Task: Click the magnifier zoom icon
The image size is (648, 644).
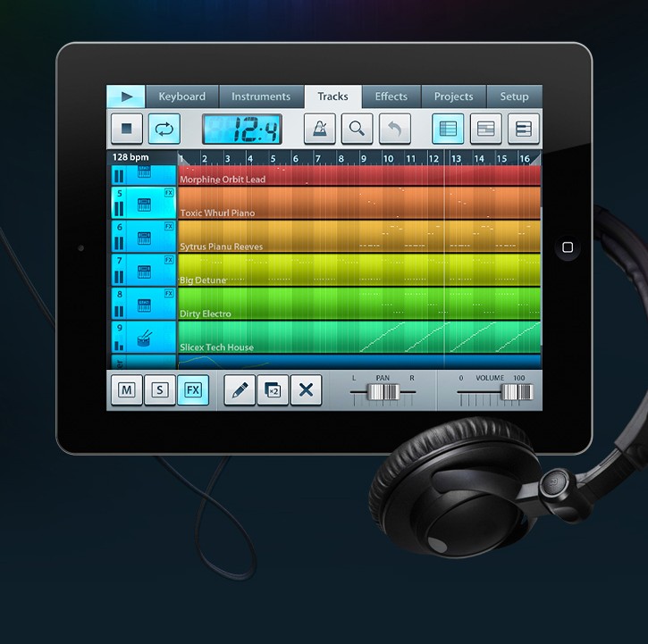Action: point(357,129)
